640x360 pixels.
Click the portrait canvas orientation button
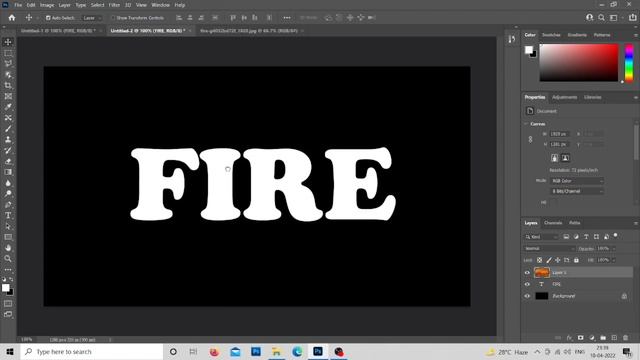[554, 158]
